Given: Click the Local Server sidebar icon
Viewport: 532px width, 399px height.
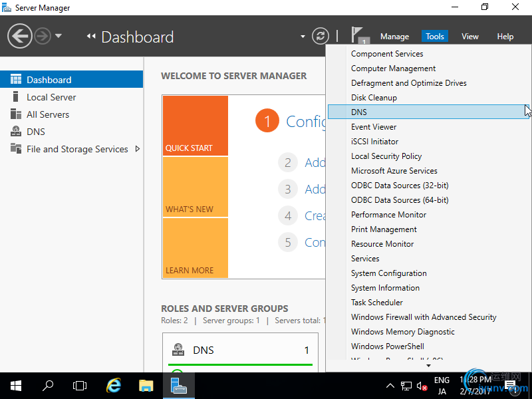Looking at the screenshot, I should point(15,97).
